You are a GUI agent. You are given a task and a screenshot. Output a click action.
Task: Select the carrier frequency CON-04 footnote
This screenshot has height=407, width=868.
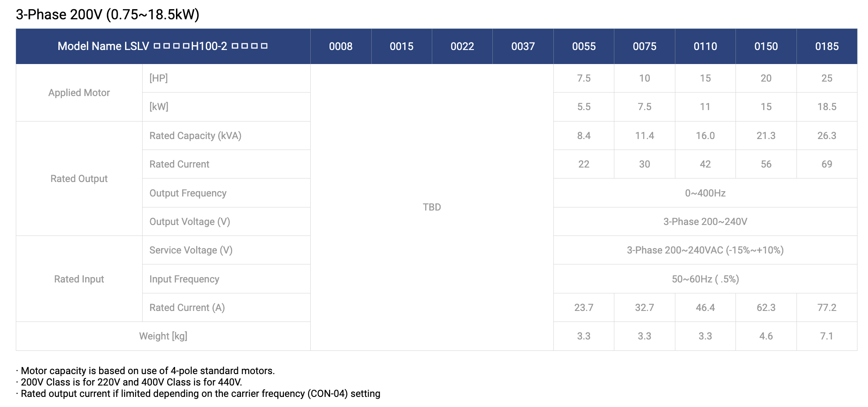tap(198, 393)
